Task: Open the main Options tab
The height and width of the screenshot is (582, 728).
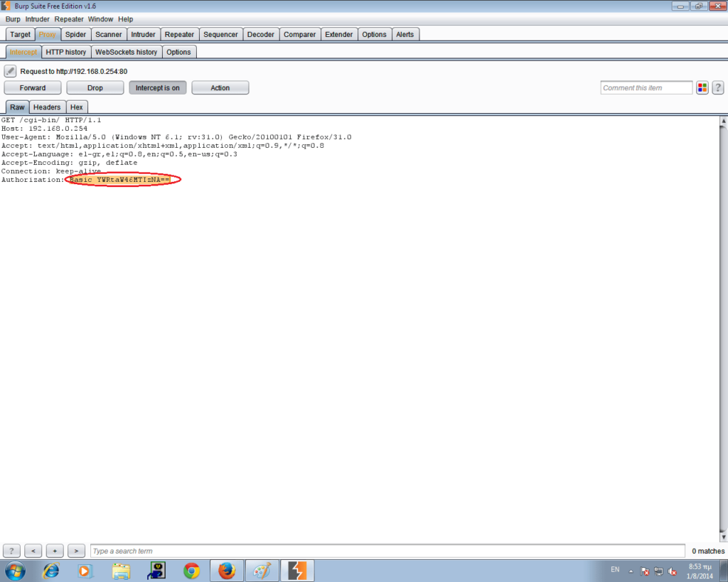Action: [374, 34]
